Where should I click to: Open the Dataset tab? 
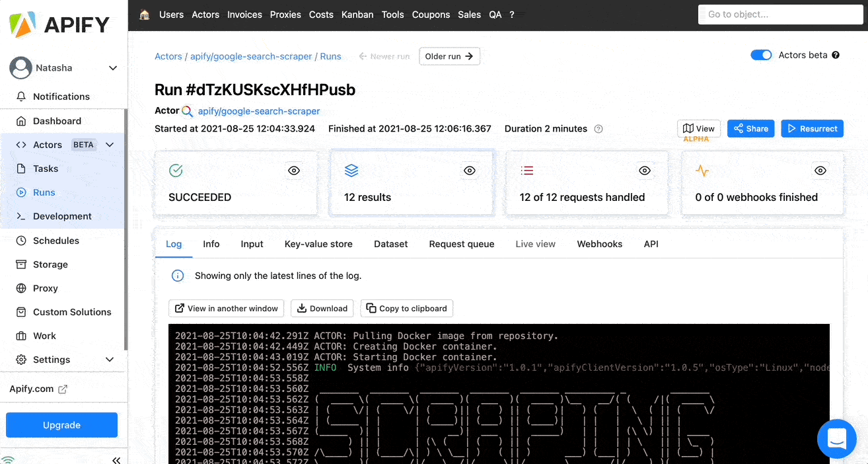click(x=391, y=244)
